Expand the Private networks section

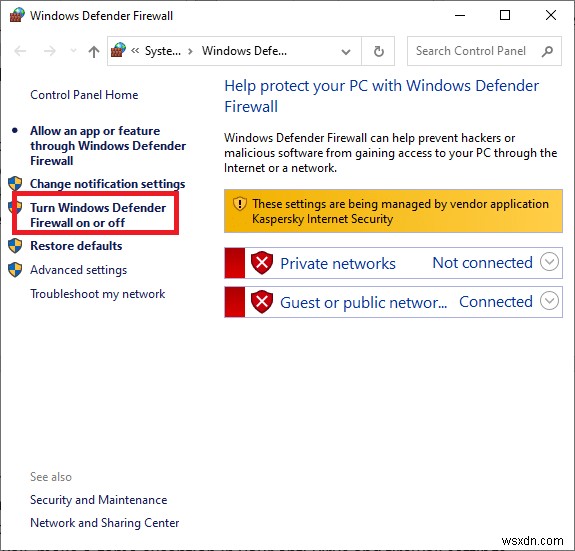(549, 262)
